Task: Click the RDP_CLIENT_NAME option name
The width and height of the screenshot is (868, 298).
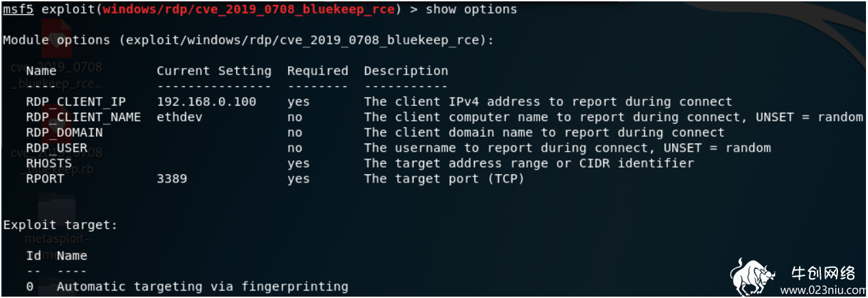Action: point(83,117)
